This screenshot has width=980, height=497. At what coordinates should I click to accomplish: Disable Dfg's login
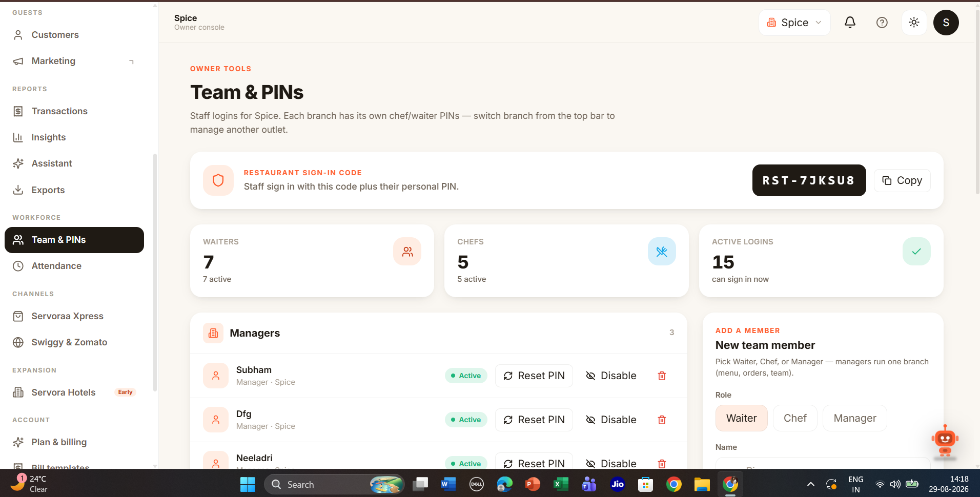[x=611, y=420]
